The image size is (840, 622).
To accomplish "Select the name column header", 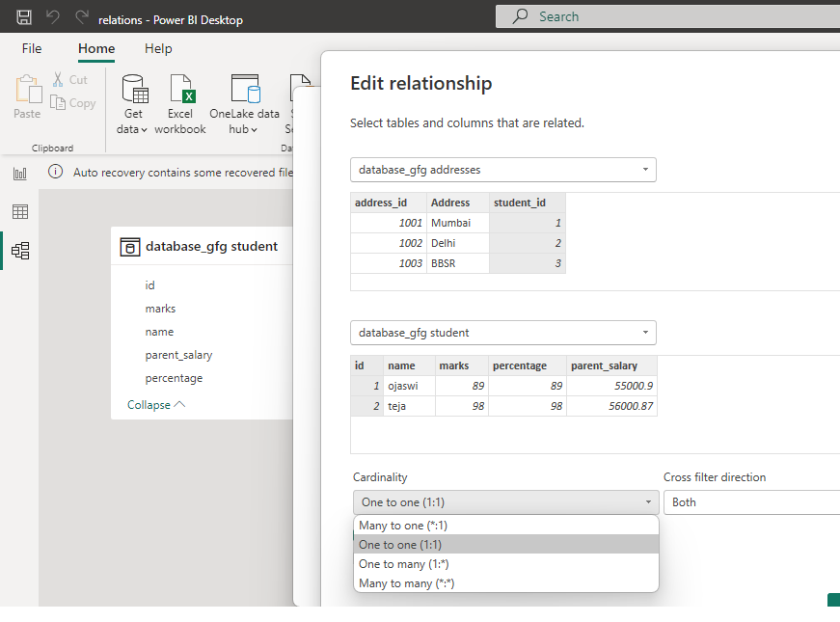I will pos(409,365).
